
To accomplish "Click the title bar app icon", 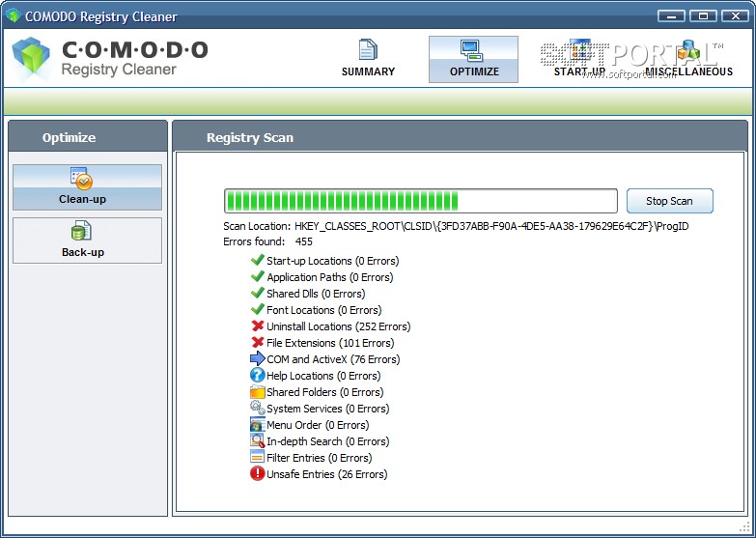I will 13,15.
